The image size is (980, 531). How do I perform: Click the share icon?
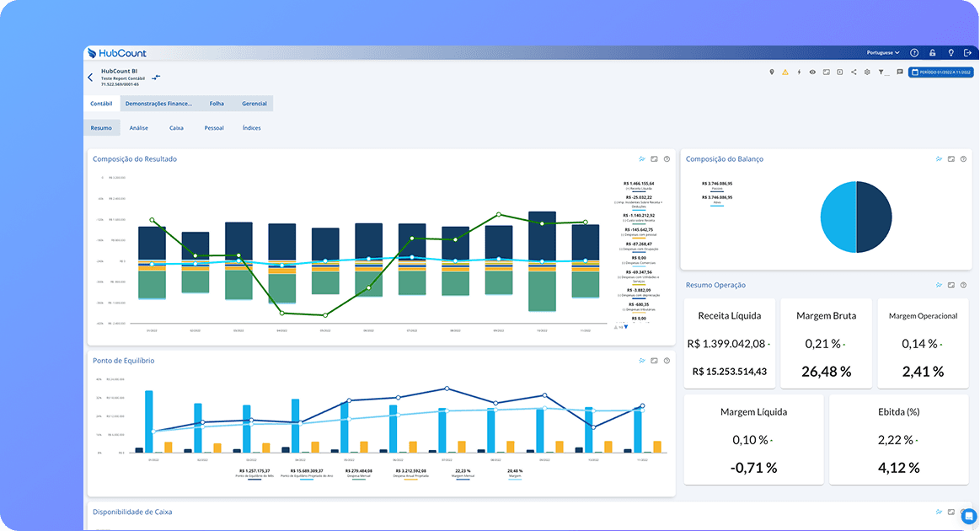[854, 72]
